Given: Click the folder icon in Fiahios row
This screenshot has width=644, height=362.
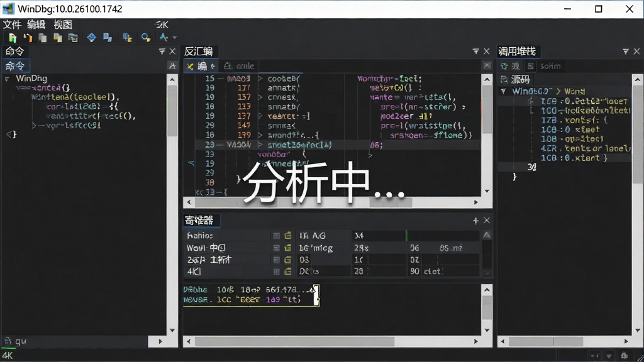Looking at the screenshot, I should 288,236.
